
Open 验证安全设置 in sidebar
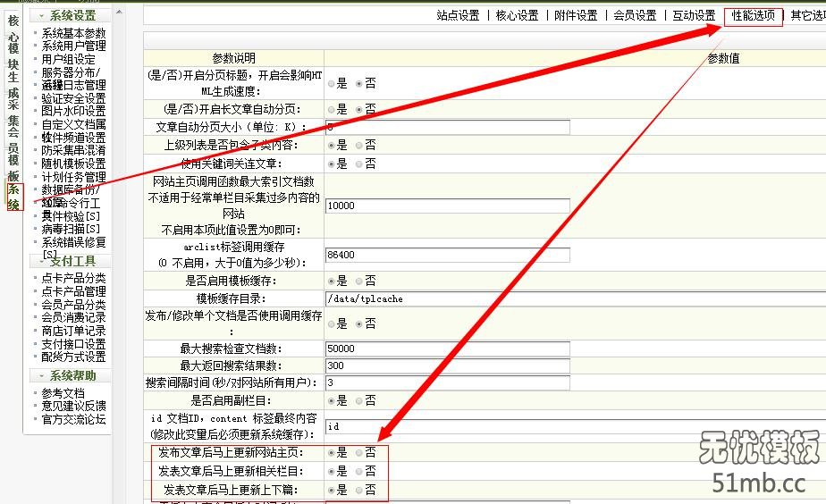[73, 98]
